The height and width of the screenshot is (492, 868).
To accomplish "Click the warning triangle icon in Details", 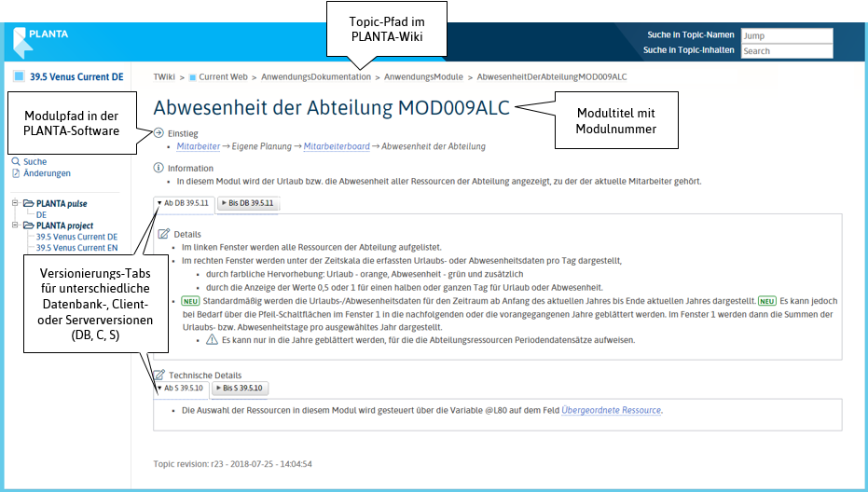I will pyautogui.click(x=212, y=340).
